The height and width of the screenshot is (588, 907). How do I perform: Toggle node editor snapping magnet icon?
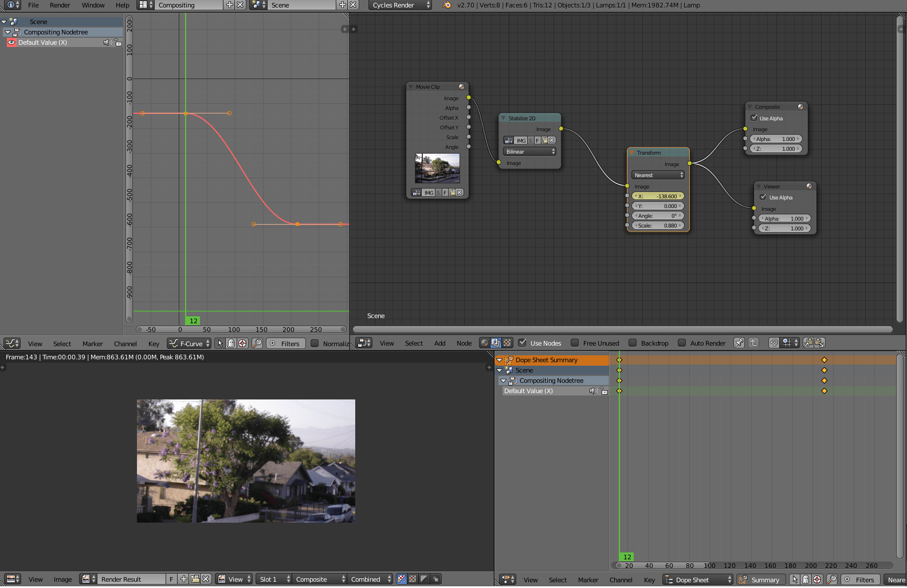(773, 343)
